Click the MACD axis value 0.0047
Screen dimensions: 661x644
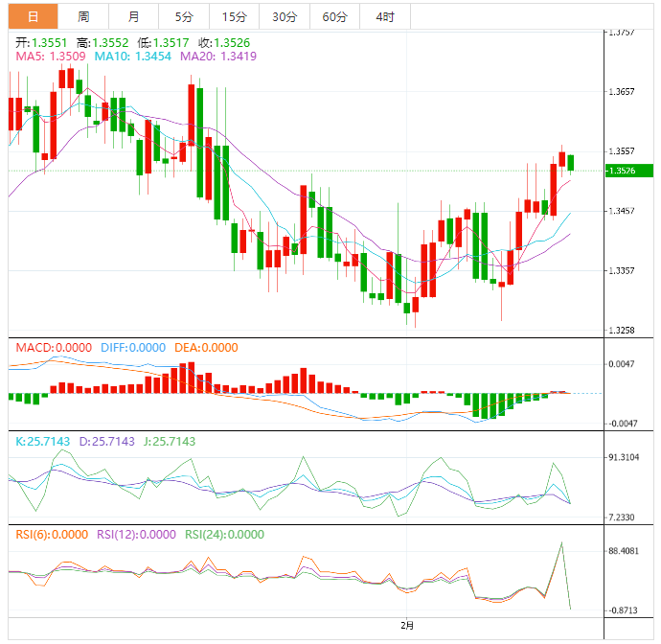click(622, 363)
